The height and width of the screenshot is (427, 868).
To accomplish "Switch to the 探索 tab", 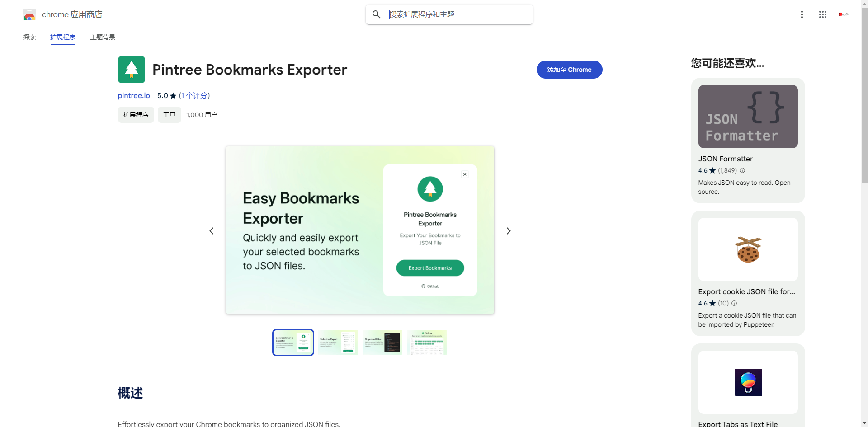I will 29,37.
